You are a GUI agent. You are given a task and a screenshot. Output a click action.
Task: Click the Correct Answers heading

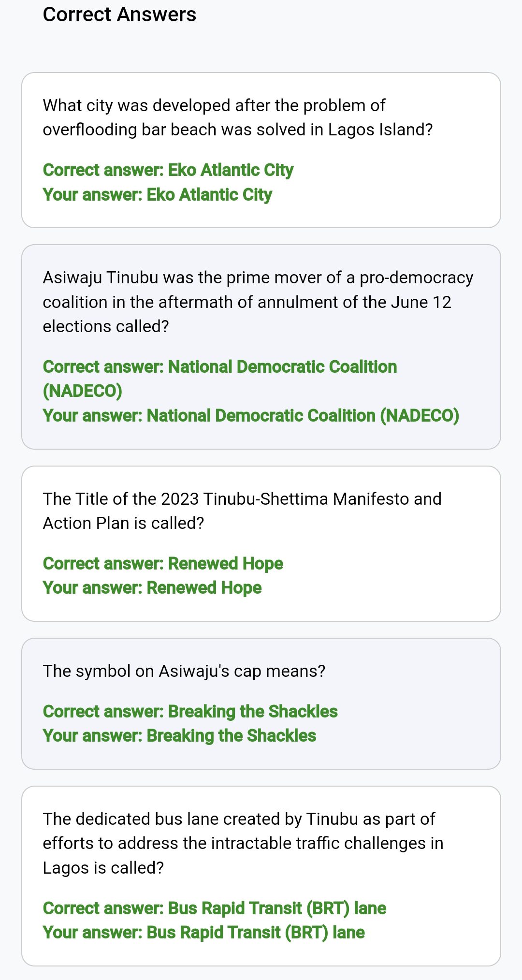point(119,15)
